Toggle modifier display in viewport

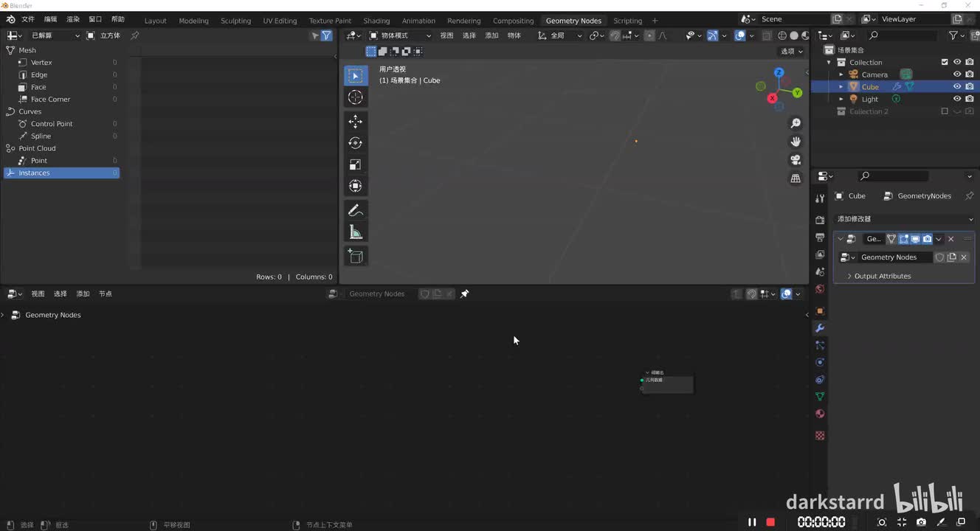click(x=915, y=239)
